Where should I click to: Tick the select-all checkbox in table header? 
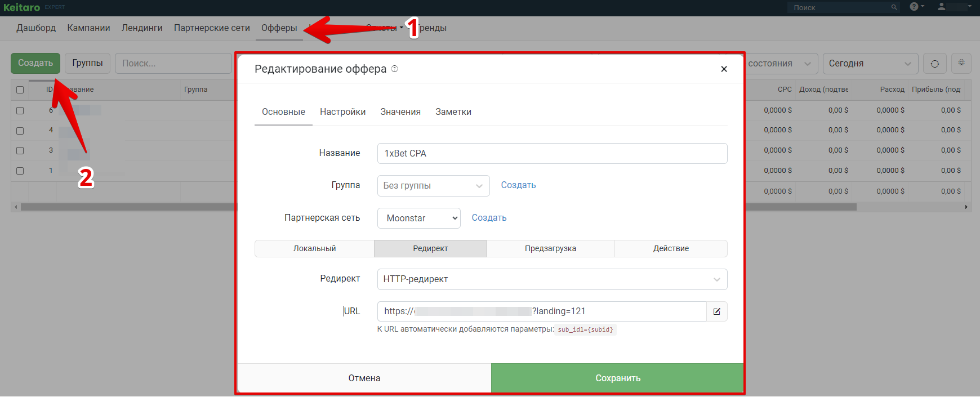[20, 90]
